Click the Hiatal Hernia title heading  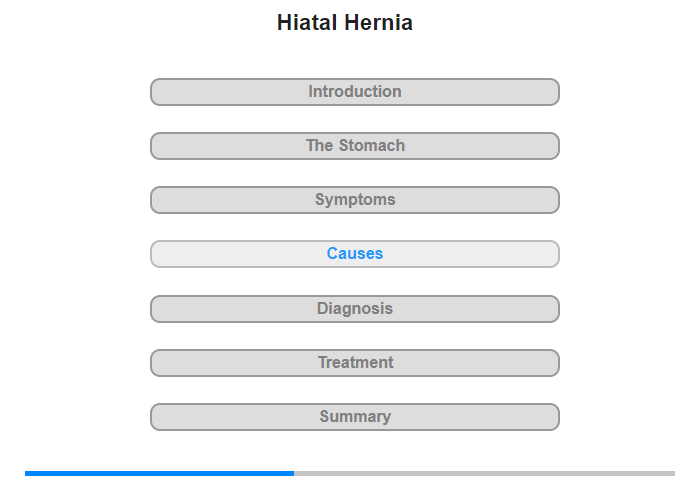(x=345, y=22)
